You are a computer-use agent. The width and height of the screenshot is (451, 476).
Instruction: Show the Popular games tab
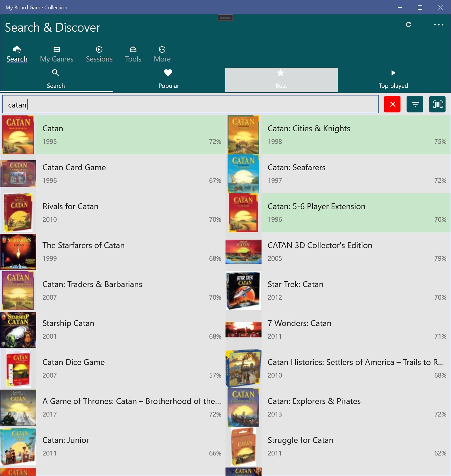point(169,80)
